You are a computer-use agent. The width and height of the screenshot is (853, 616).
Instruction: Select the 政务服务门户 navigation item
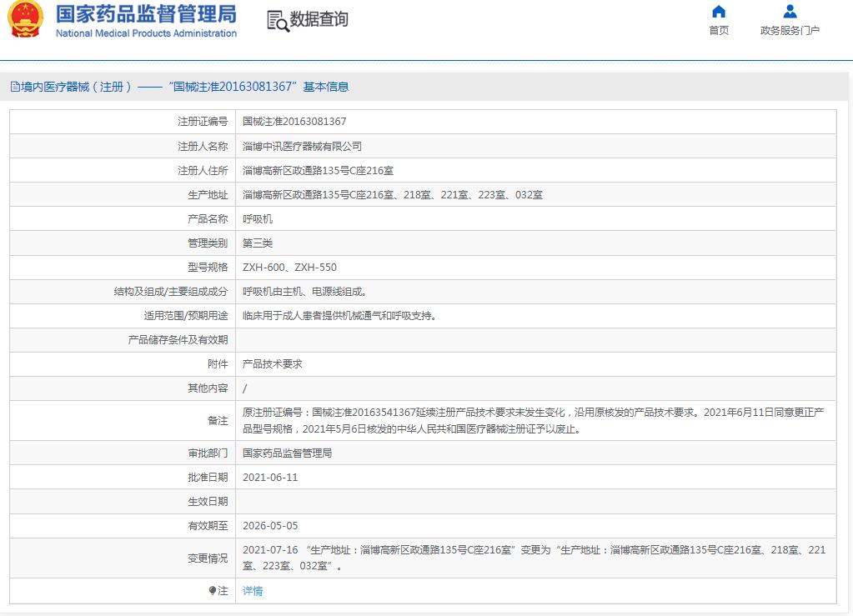click(x=789, y=30)
